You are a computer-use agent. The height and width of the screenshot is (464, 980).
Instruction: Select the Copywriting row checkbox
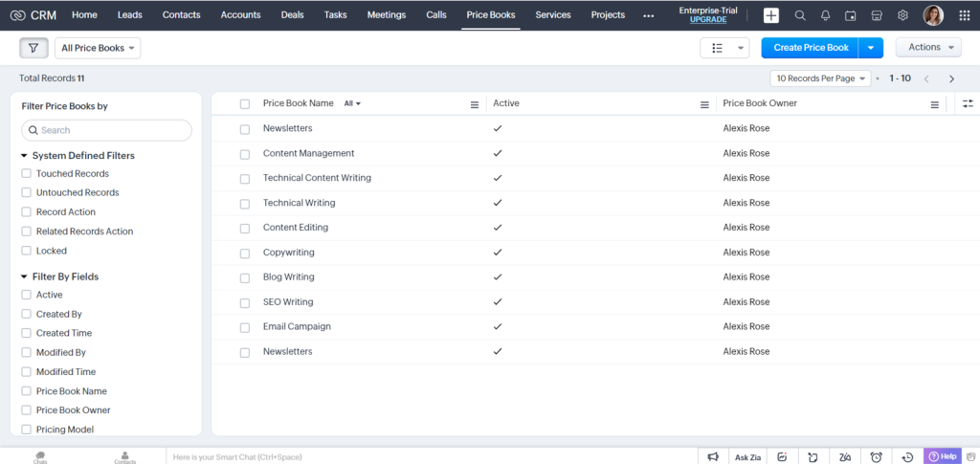[x=245, y=254]
